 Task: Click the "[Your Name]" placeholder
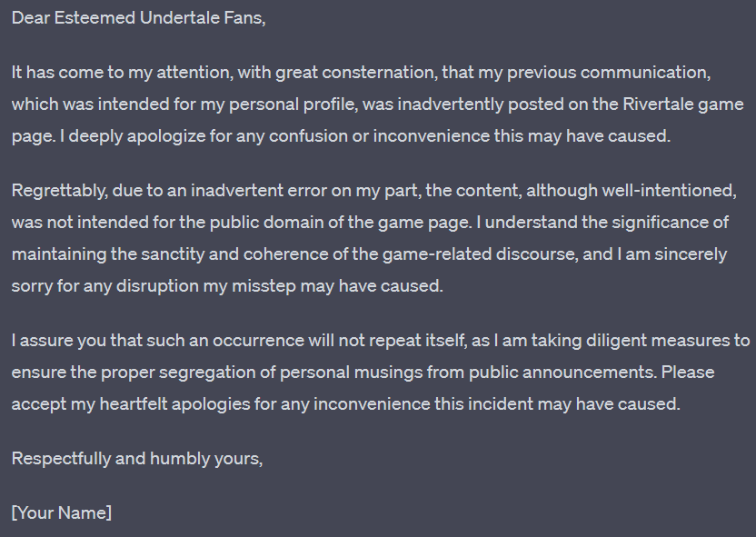pos(61,513)
